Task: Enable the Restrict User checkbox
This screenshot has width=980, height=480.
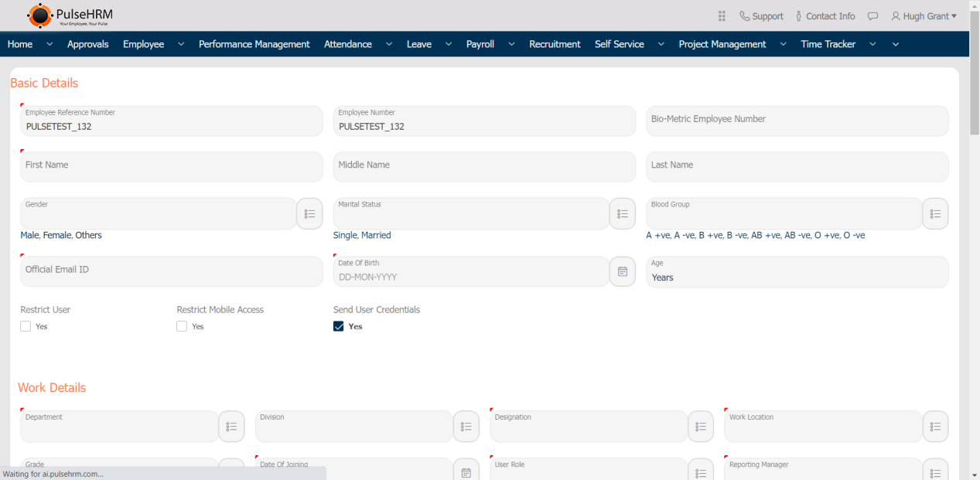Action: (x=26, y=326)
